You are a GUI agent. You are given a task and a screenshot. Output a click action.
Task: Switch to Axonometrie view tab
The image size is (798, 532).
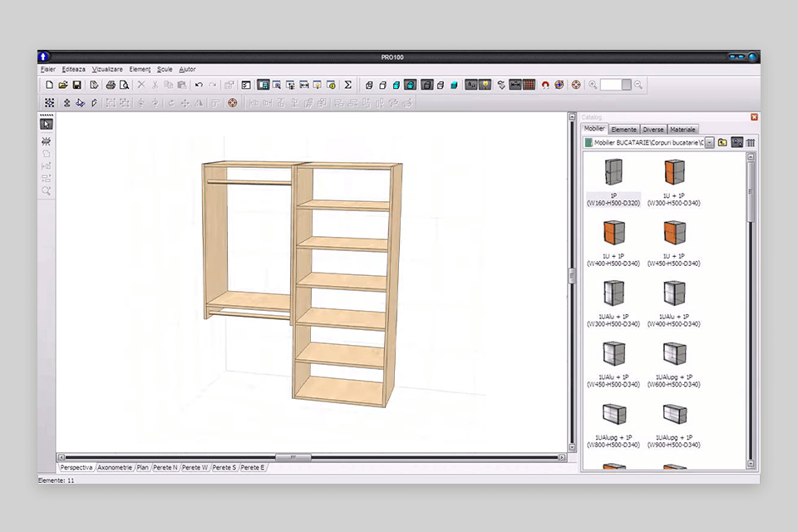115,467
